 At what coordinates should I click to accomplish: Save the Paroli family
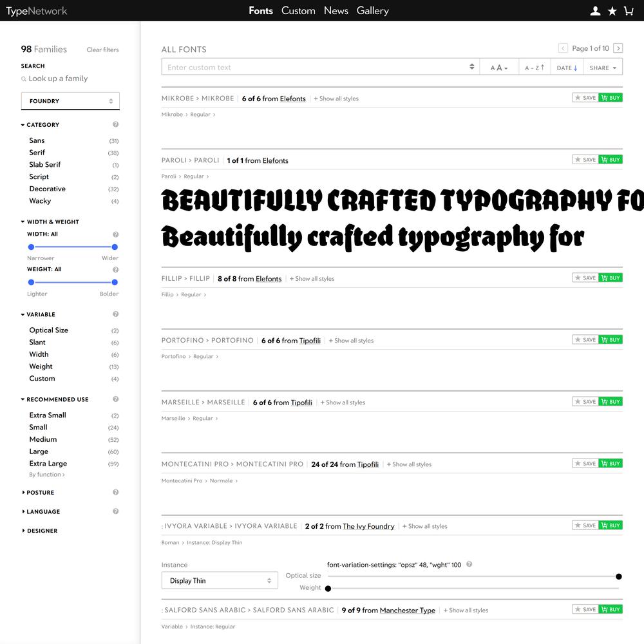click(x=585, y=159)
